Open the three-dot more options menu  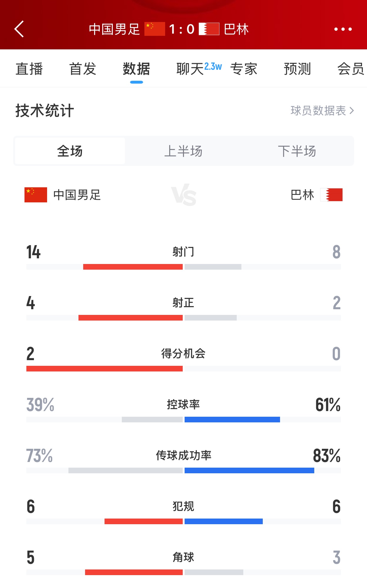[x=343, y=29]
